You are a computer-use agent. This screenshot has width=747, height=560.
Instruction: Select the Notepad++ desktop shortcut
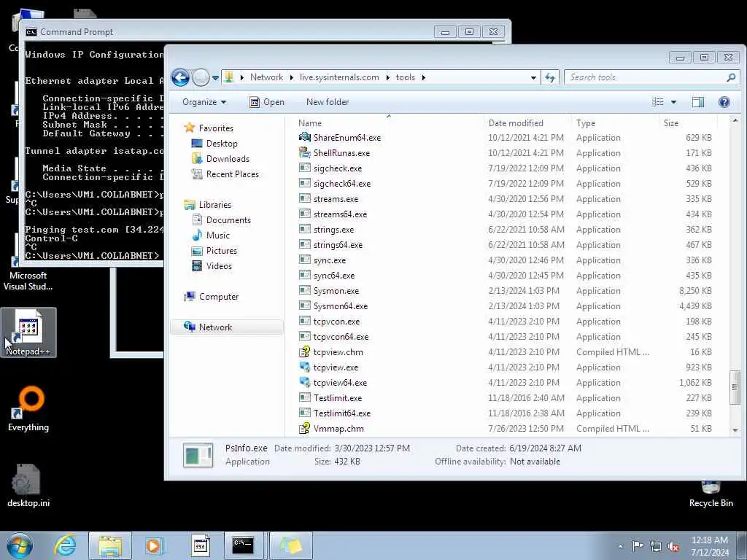coord(28,332)
